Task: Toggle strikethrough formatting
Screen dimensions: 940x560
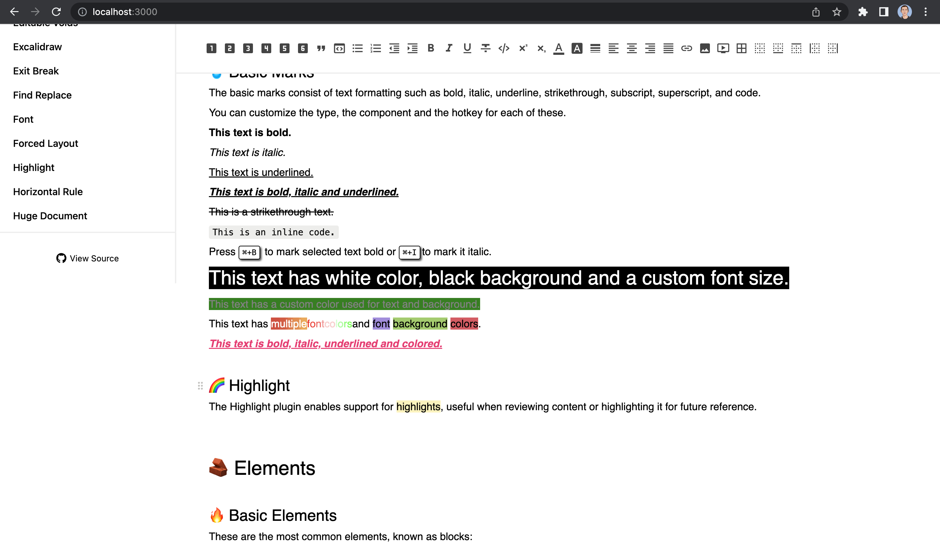Action: click(x=486, y=48)
